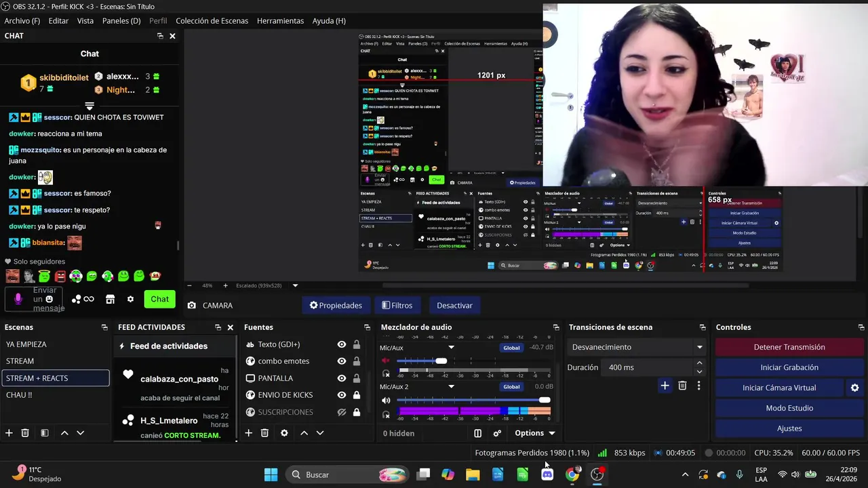Delete selected scene with trash icon
Image resolution: width=868 pixels, height=488 pixels.
(25, 433)
